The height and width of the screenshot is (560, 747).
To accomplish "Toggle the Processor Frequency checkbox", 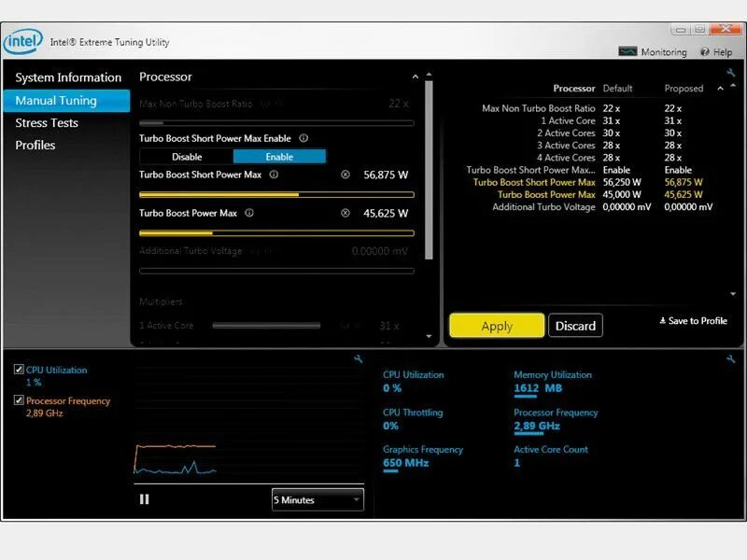I will pyautogui.click(x=19, y=400).
